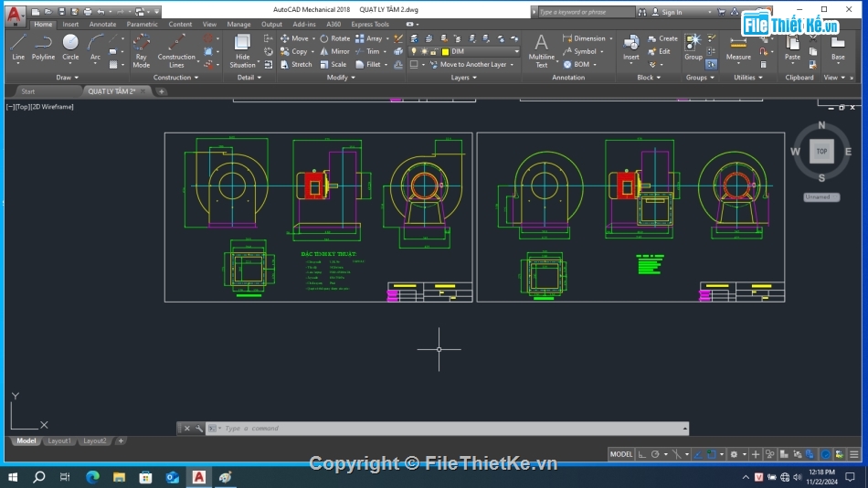Choose the Fillet command
The image size is (868, 488).
[368, 64]
